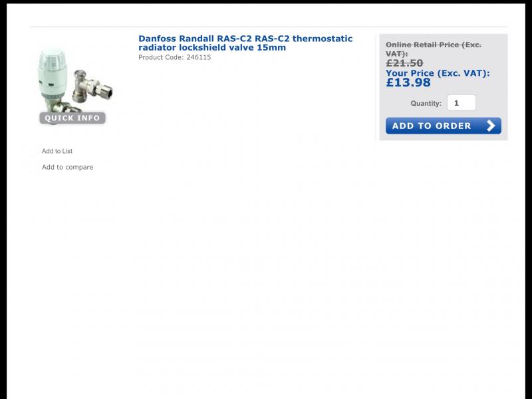
Task: Open the Quick Info overlay on the product image
Action: coord(72,118)
